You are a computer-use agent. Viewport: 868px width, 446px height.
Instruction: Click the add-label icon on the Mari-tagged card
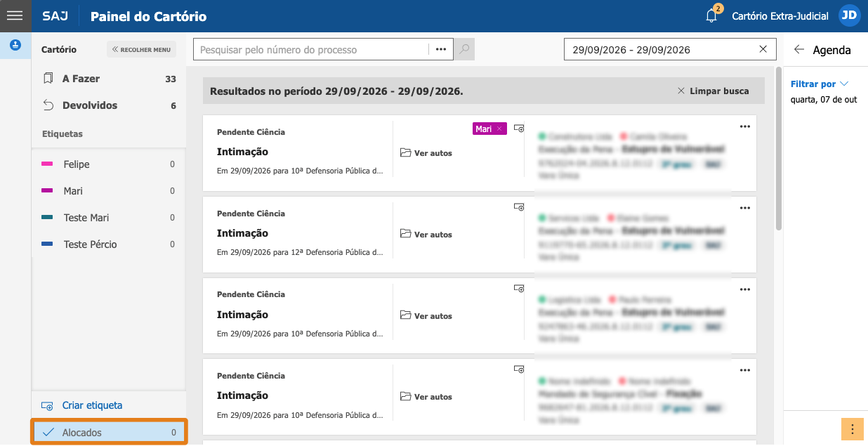(519, 129)
